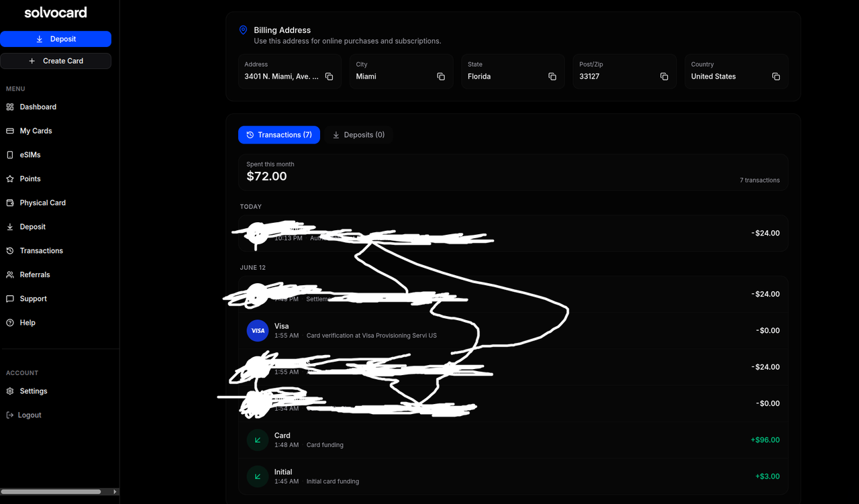Click the Visa row's -$0.00 amount
This screenshot has height=504, width=859.
[x=768, y=331]
